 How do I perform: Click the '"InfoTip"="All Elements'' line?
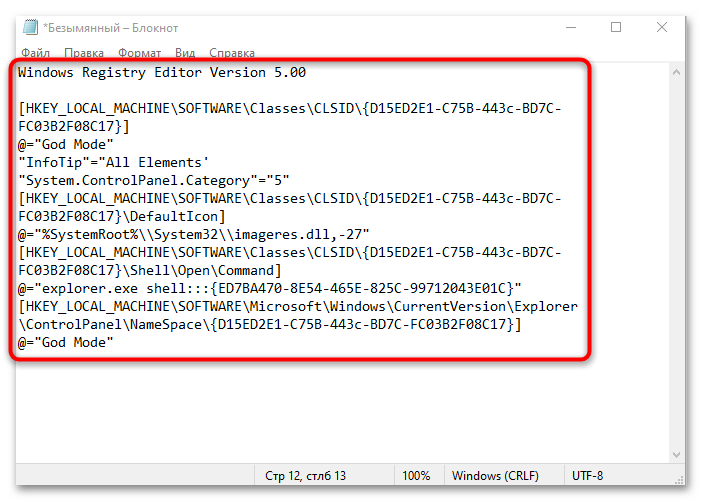tap(113, 162)
